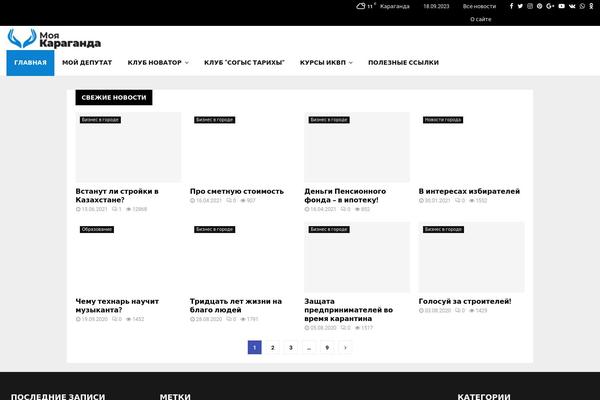The image size is (600, 400).
Task: Click thumbnail of Защита предпринимателей article
Action: pyautogui.click(x=357, y=257)
